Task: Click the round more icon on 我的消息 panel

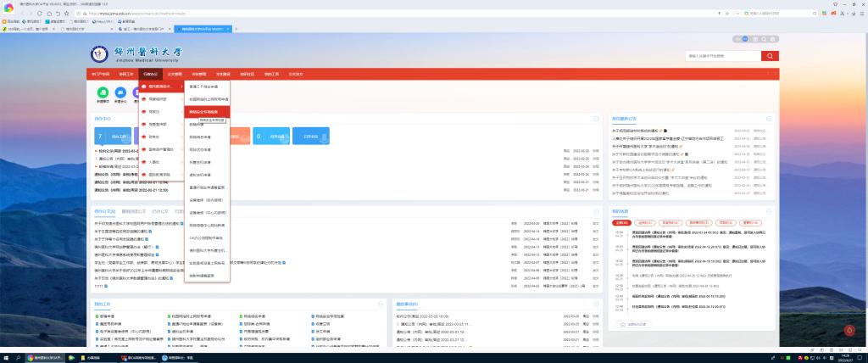Action: point(768,211)
